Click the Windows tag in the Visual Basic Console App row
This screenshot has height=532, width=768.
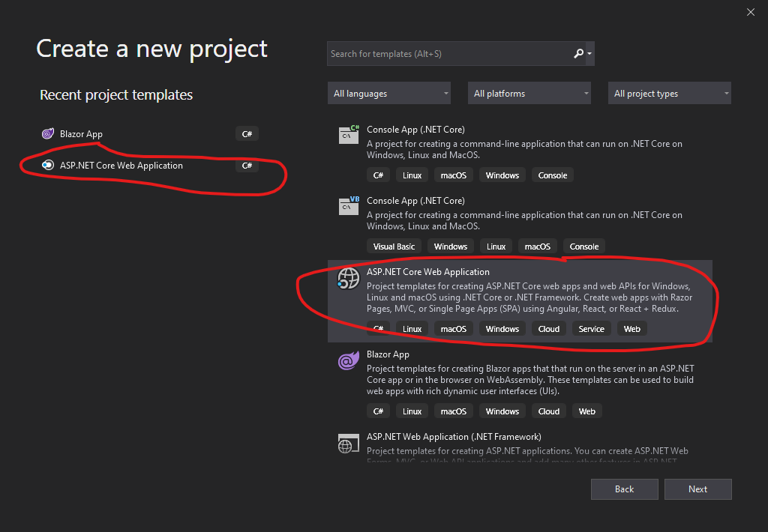coord(451,247)
